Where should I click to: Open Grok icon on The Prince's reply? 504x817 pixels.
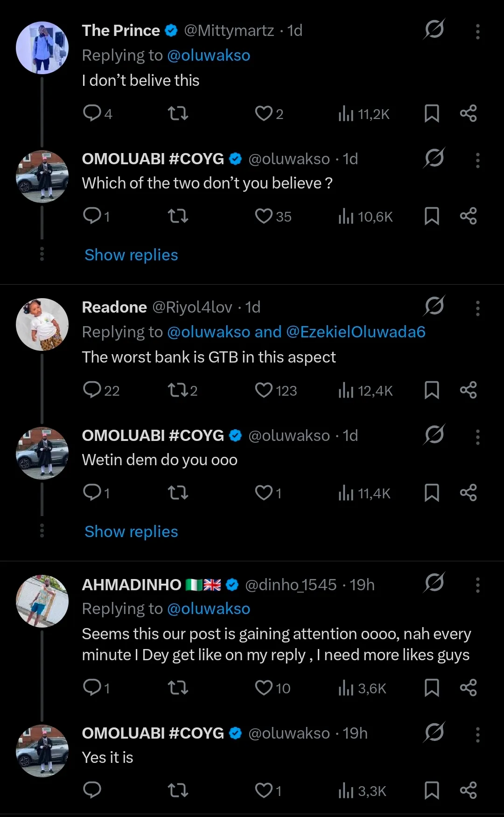[434, 30]
